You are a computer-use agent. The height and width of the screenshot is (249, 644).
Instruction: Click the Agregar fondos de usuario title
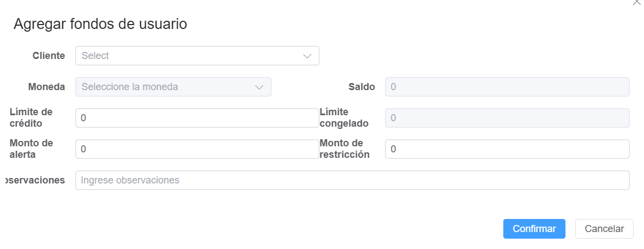point(100,24)
